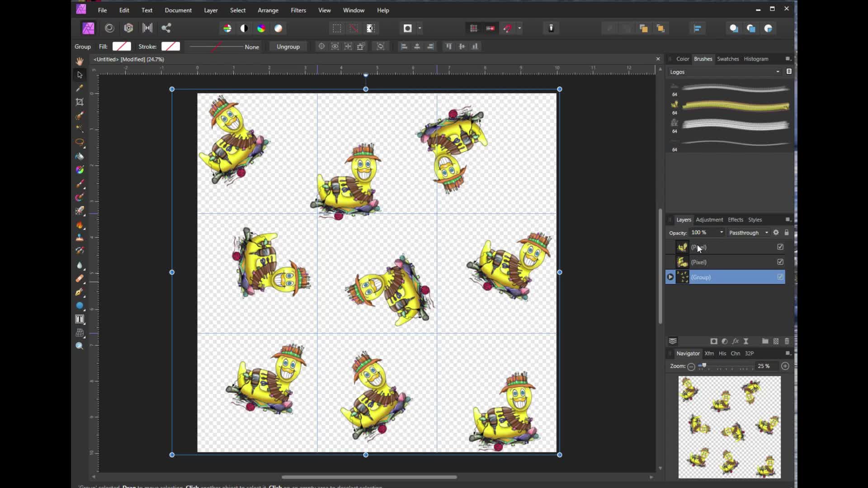Toggle visibility checkbox of the top Pixel layer
This screenshot has width=868, height=488.
[780, 247]
